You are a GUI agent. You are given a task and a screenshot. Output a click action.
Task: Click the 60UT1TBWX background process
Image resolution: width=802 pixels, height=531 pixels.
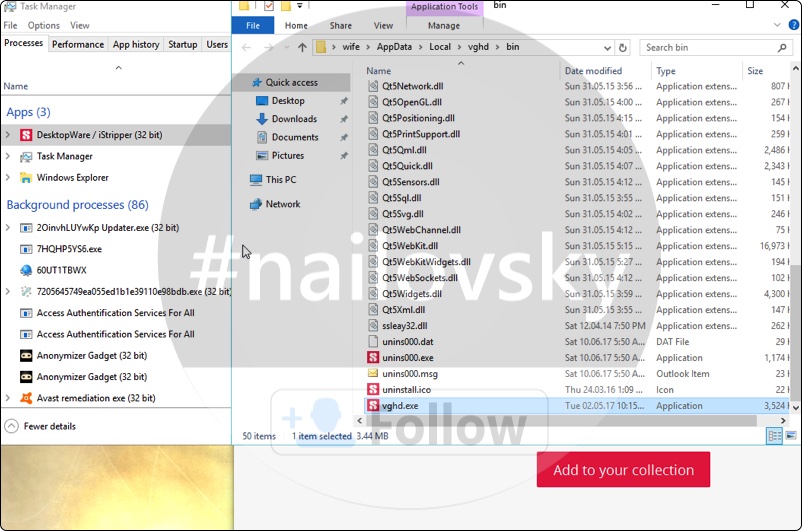61,270
